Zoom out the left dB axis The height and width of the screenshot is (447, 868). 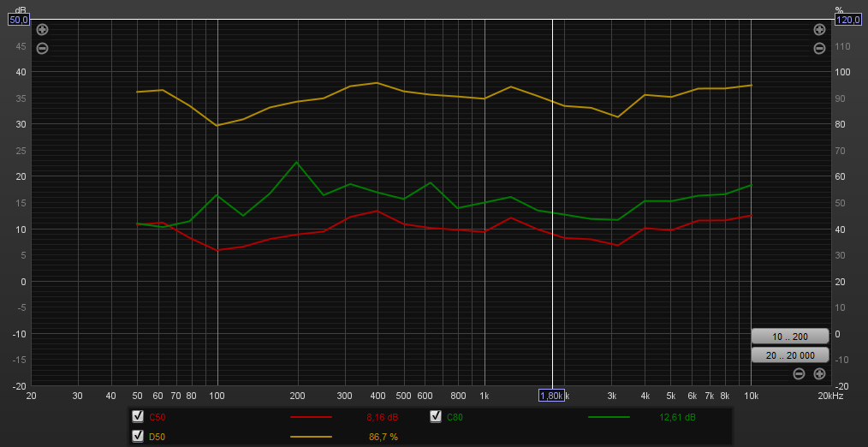click(x=42, y=49)
